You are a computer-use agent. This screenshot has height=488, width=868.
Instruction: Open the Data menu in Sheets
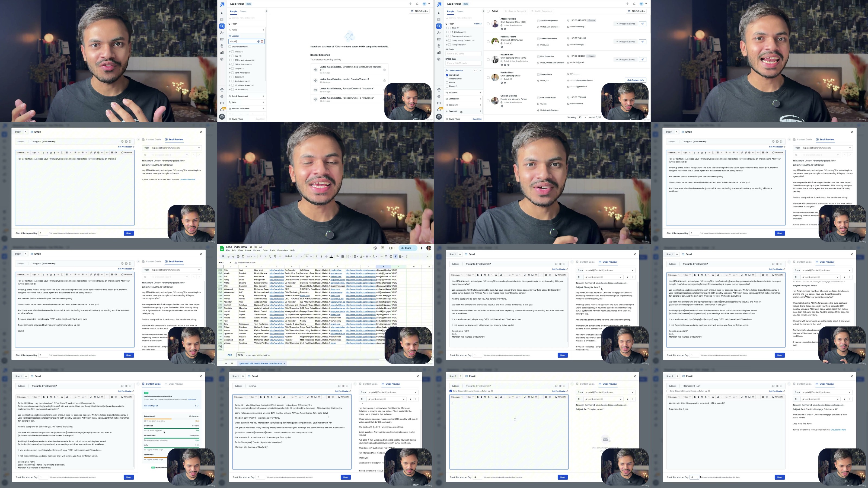pyautogui.click(x=265, y=251)
